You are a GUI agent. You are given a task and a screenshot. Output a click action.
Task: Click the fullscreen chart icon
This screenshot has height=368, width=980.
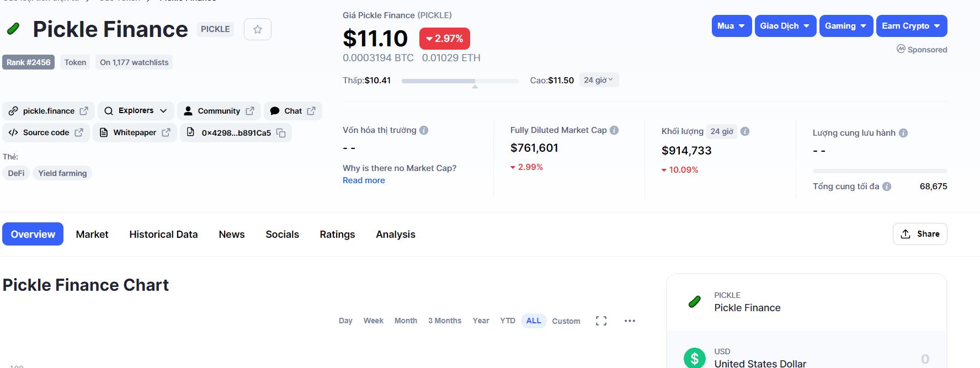coord(601,321)
